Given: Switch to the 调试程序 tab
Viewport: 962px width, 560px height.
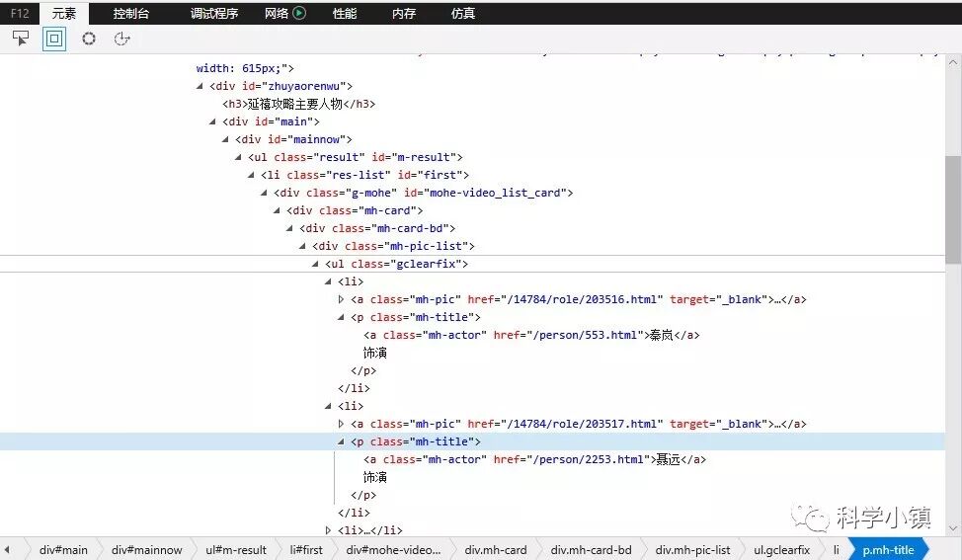Looking at the screenshot, I should coord(213,13).
